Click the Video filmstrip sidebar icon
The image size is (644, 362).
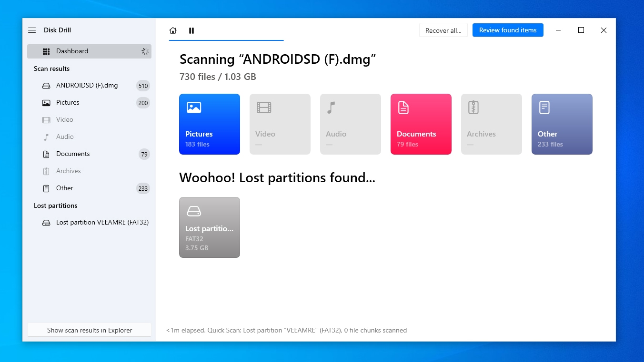point(46,120)
